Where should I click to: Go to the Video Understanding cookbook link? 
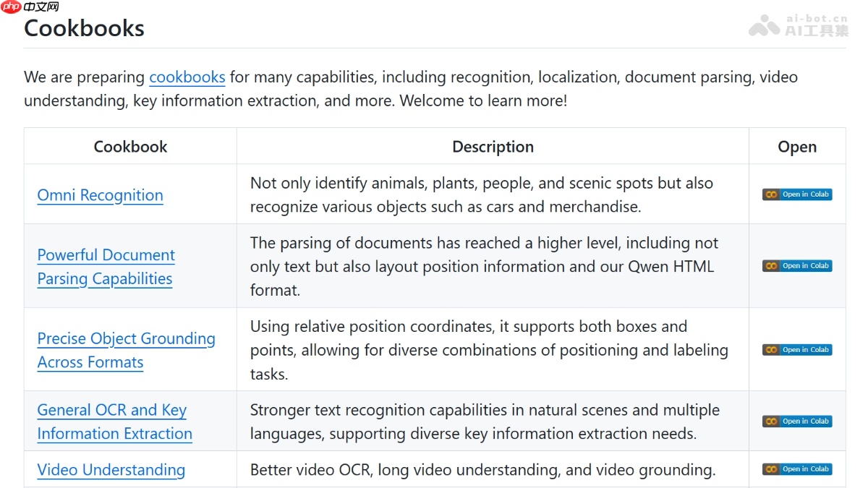pos(111,470)
